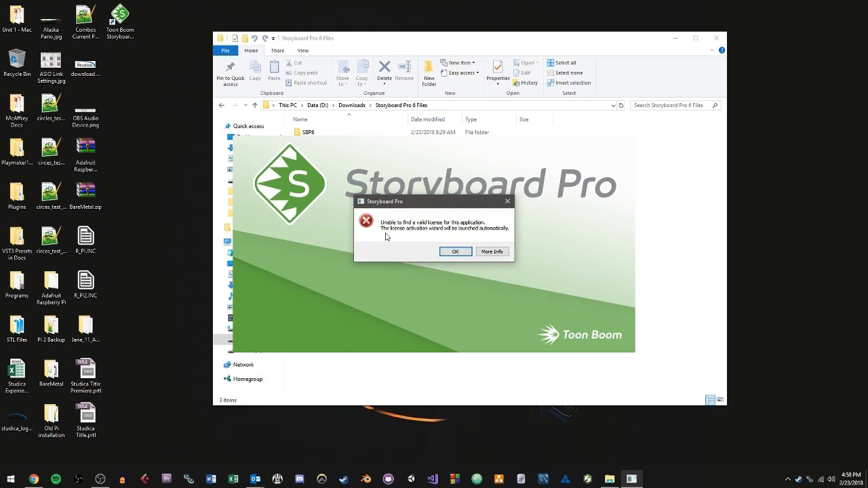Select the R_PI.INC desktop file

pos(85,241)
